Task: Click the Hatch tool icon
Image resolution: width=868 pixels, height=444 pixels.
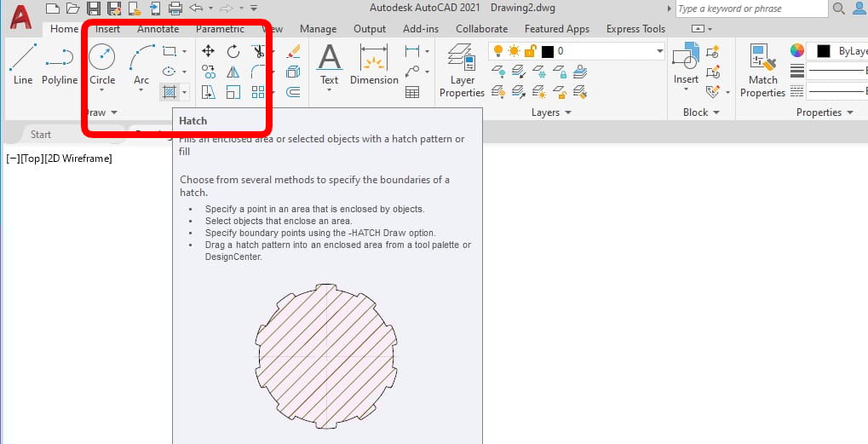Action: (169, 92)
